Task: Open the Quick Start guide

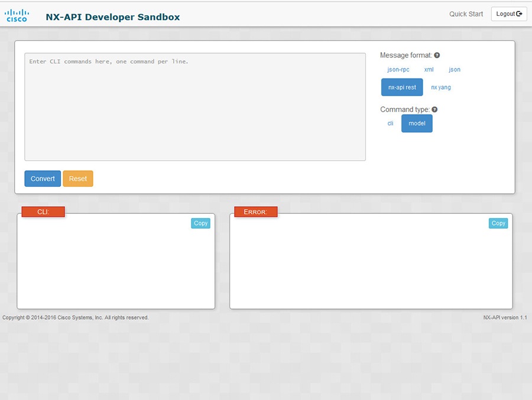Action: click(x=466, y=14)
